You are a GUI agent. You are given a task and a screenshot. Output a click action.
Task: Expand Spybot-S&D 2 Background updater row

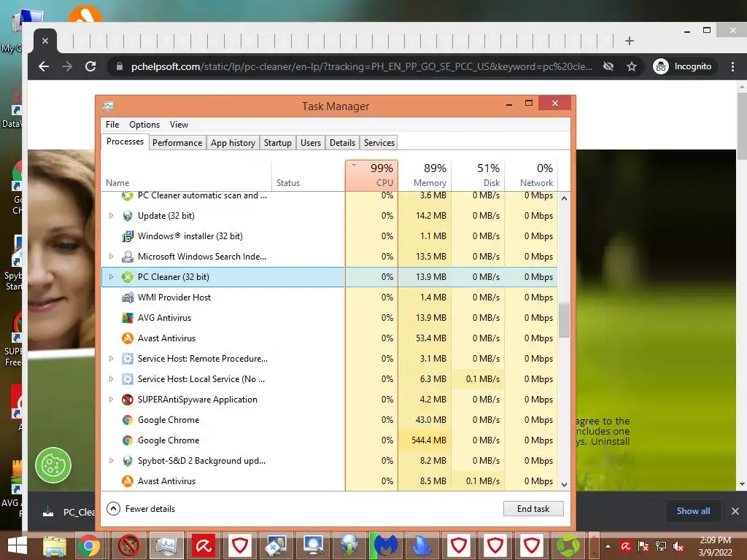tap(111, 461)
